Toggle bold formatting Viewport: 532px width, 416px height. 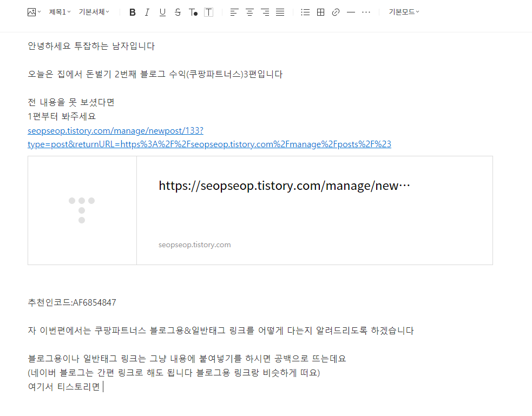click(x=132, y=12)
